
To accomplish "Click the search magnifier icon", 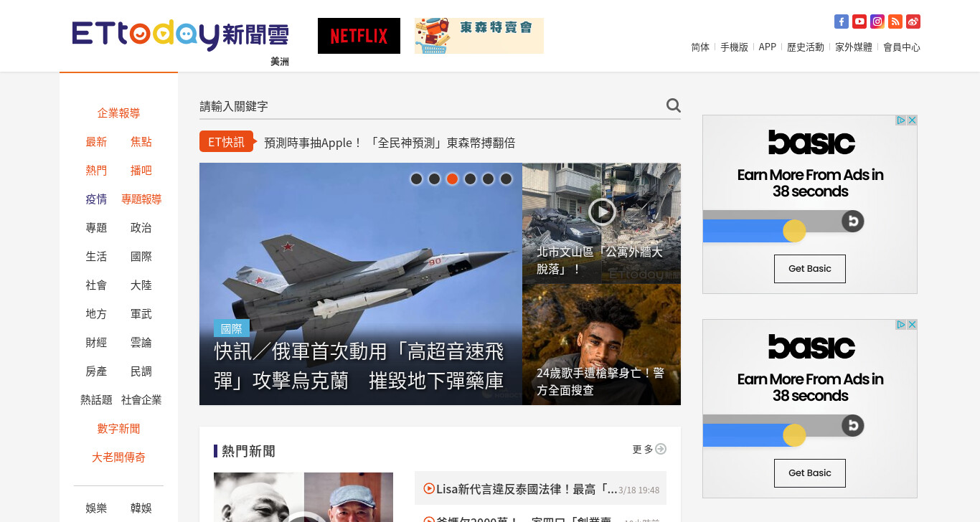I will coord(673,105).
